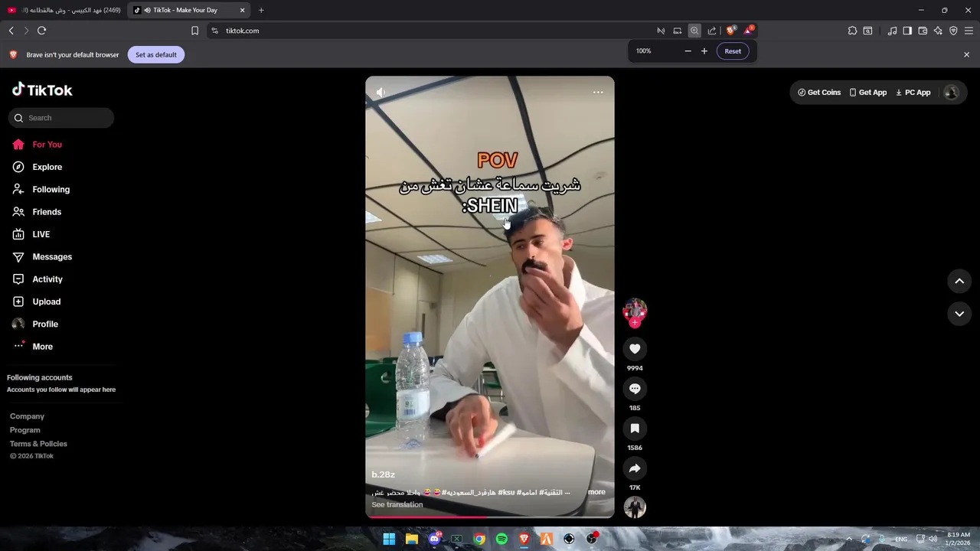Open Discord from the taskbar
980x551 pixels.
click(x=434, y=539)
